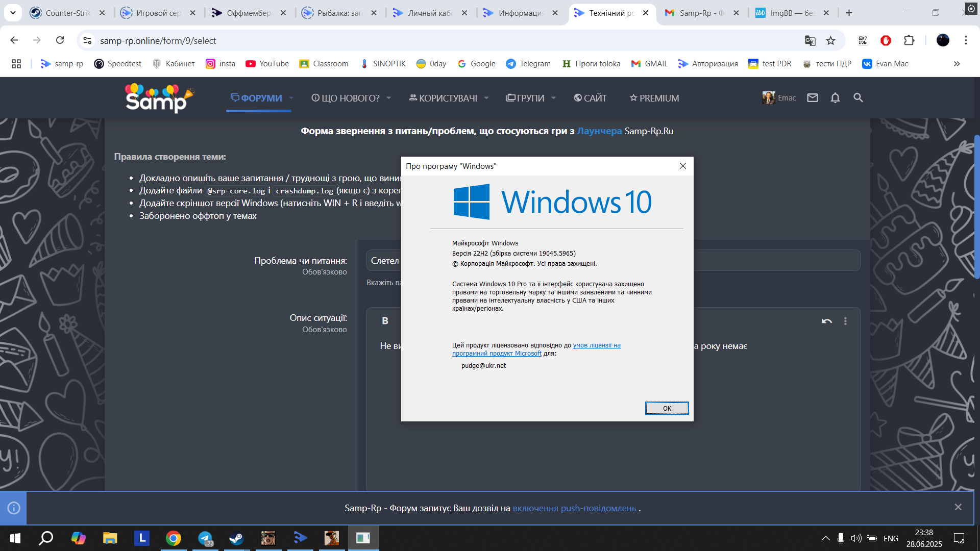Image resolution: width=980 pixels, height=551 pixels.
Task: Open Telegram from the taskbar
Action: [205, 538]
